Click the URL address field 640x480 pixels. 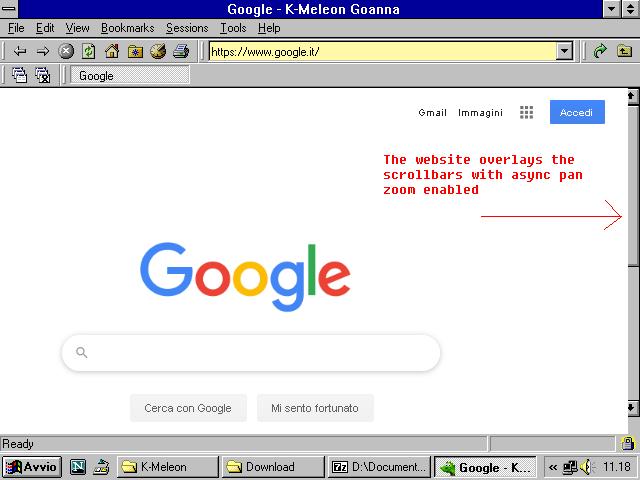tap(383, 52)
